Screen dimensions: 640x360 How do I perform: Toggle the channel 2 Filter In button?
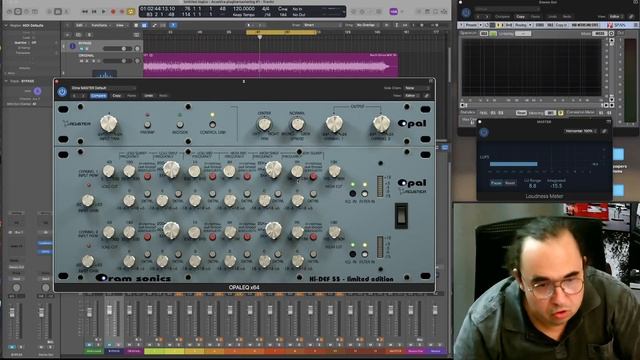click(x=364, y=254)
